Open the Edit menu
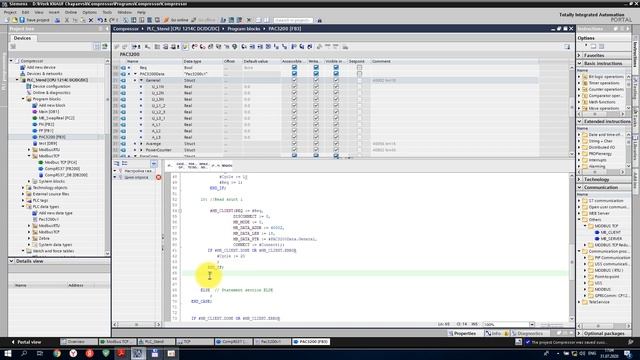 click(25, 12)
